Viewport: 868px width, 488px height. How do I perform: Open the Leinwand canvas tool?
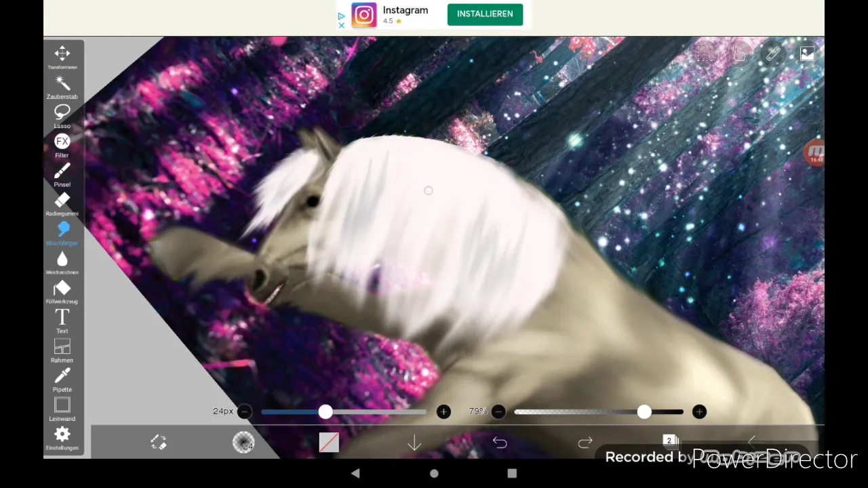(62, 408)
